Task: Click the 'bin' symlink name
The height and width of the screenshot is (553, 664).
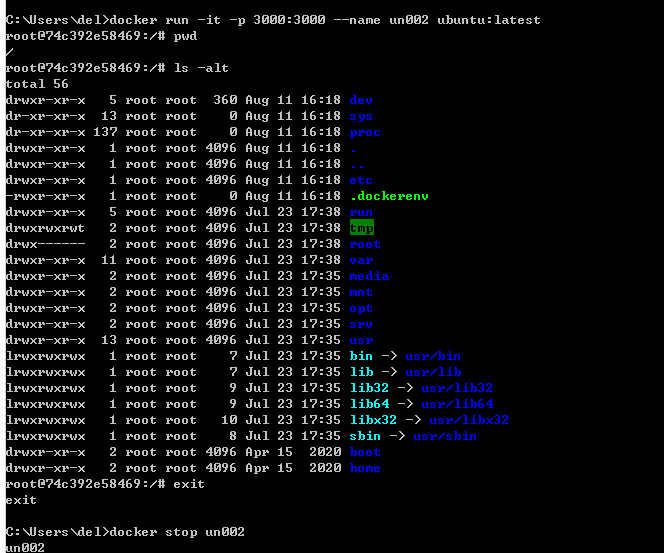Action: [361, 356]
